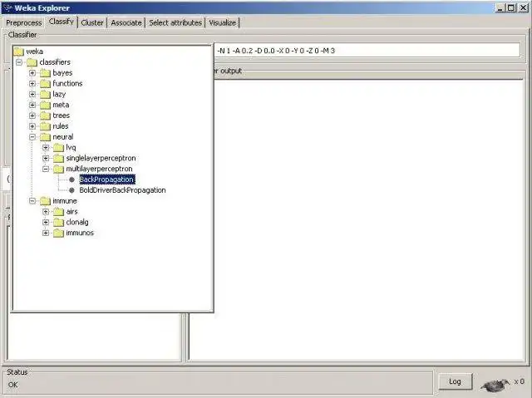The height and width of the screenshot is (398, 532).
Task: Click the immunos folder icon
Action: coord(58,233)
